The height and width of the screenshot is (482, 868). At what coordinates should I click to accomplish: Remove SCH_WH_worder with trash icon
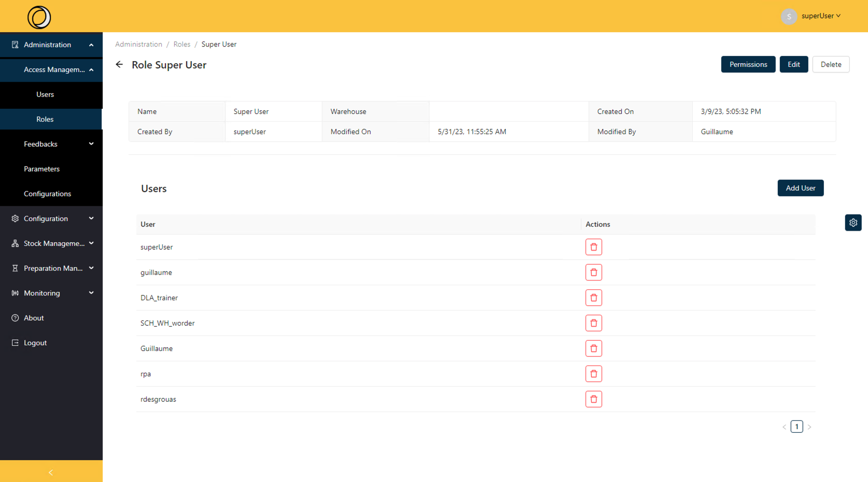click(x=593, y=323)
